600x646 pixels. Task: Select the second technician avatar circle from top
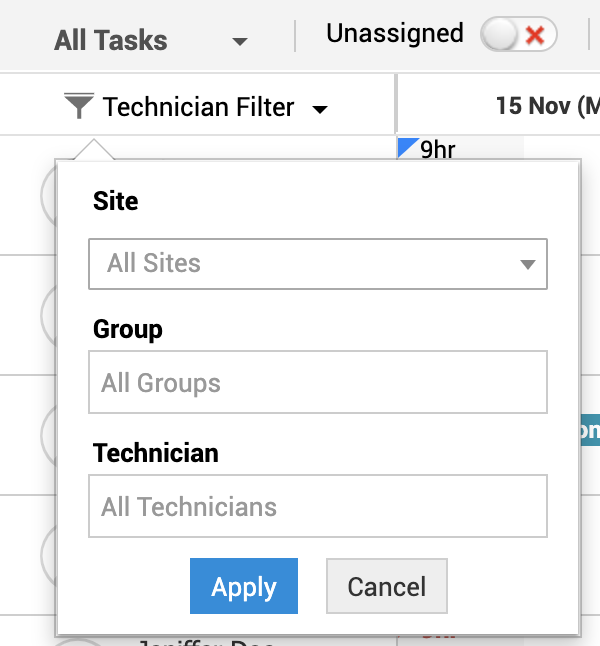pos(47,315)
